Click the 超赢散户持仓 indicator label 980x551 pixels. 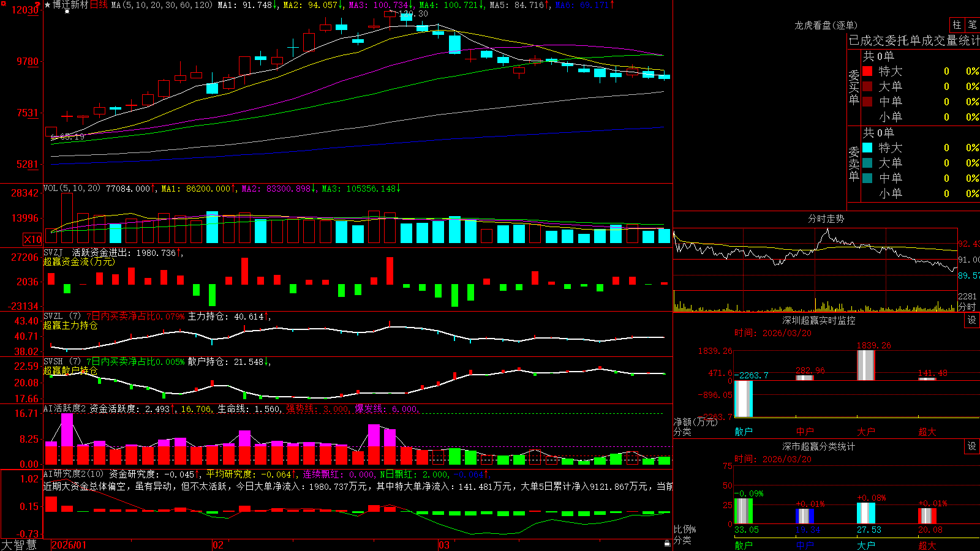70,370
